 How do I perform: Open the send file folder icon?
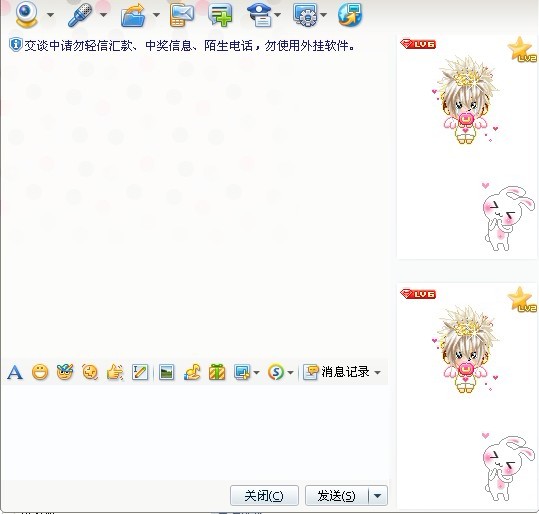pyautogui.click(x=133, y=15)
